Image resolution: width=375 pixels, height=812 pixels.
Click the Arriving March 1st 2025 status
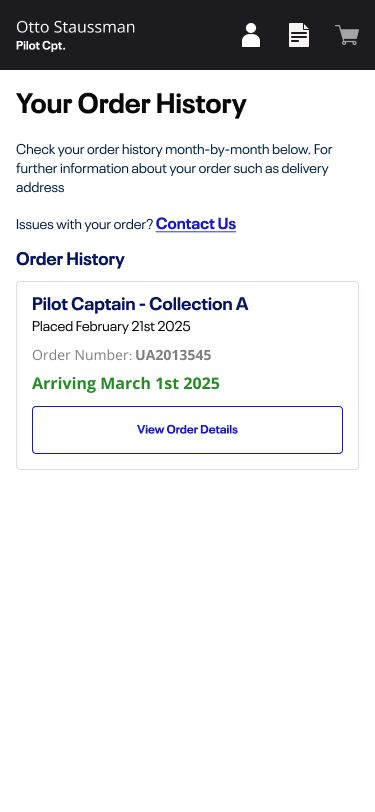tap(126, 384)
